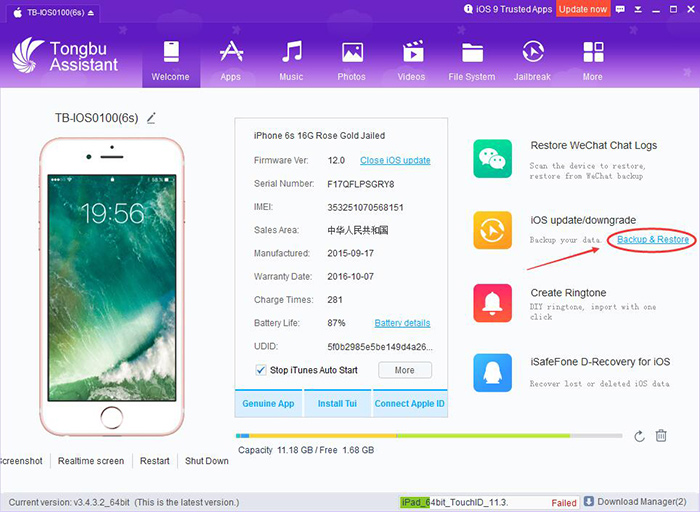The image size is (700, 512).
Task: Click Realtime screen option
Action: click(91, 461)
